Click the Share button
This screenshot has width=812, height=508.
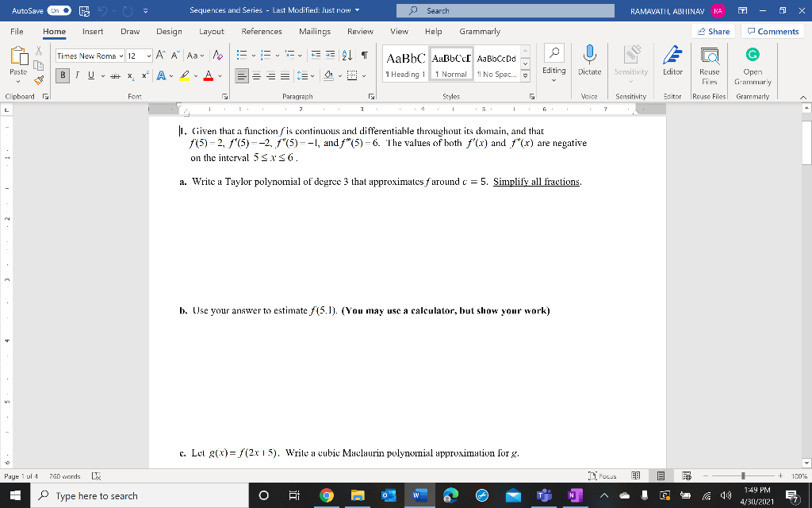pos(714,32)
